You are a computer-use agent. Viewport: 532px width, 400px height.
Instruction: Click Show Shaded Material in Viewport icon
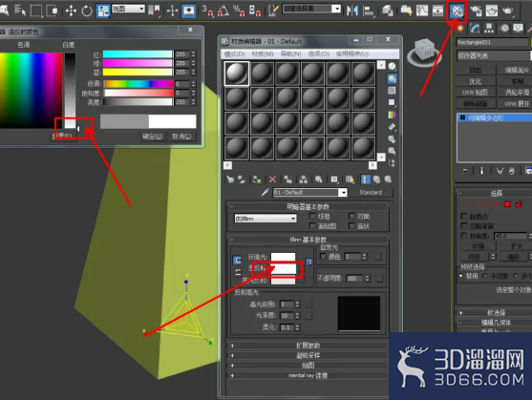(350, 179)
